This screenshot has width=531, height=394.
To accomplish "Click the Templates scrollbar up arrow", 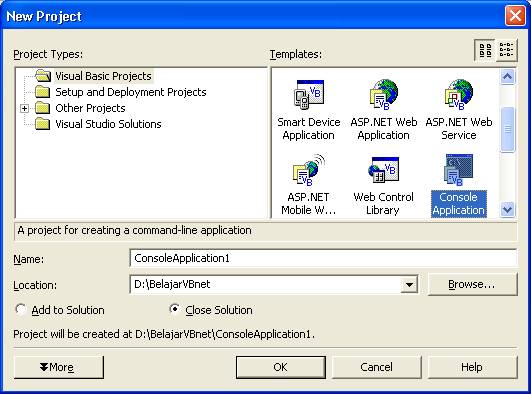I will coord(507,77).
